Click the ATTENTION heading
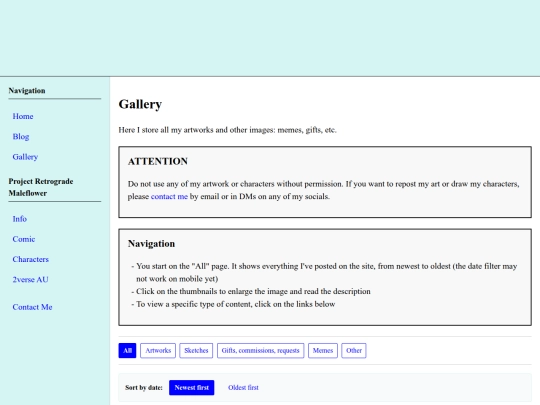The image size is (540, 405). (x=158, y=161)
